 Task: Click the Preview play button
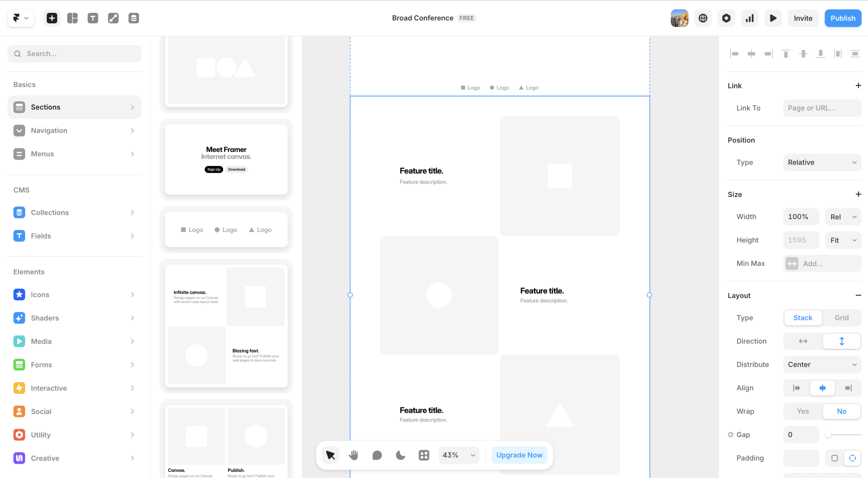tap(773, 18)
